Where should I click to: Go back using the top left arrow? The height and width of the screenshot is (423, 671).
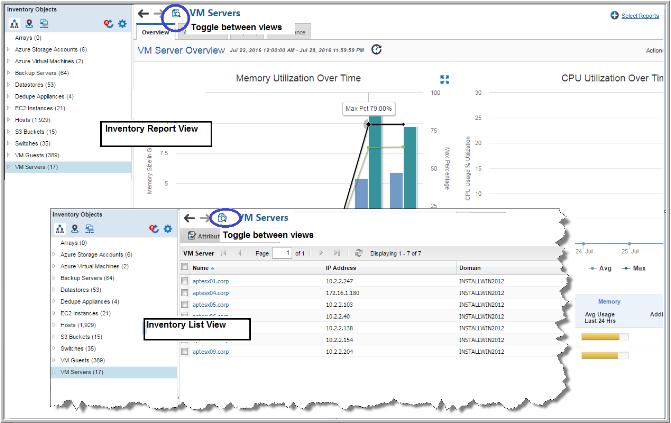click(144, 14)
